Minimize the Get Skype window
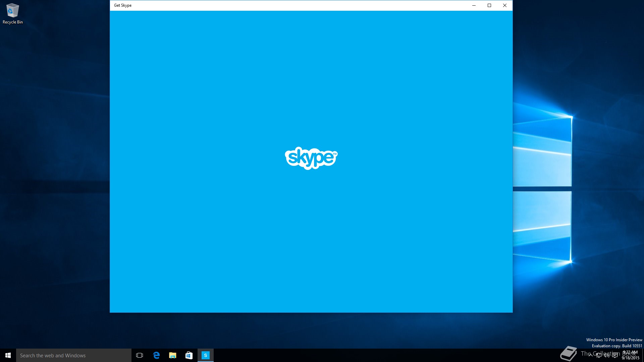The image size is (644, 362). pos(474,5)
